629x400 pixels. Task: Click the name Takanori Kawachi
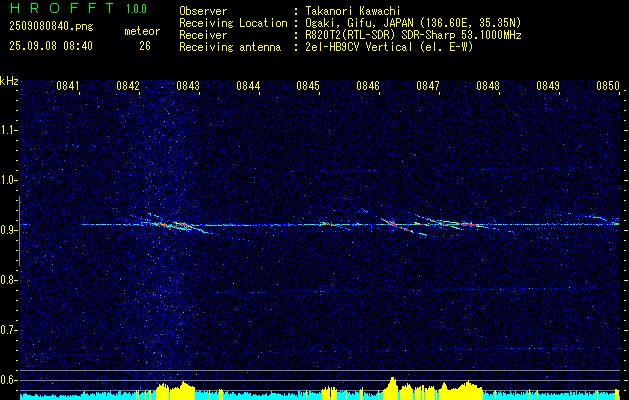(351, 11)
